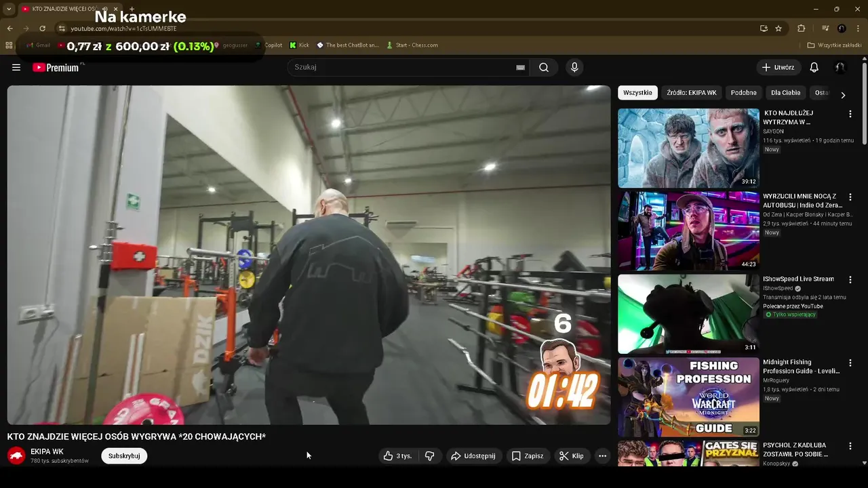
Task: Open EKIPA WK channel avatar
Action: point(16,456)
